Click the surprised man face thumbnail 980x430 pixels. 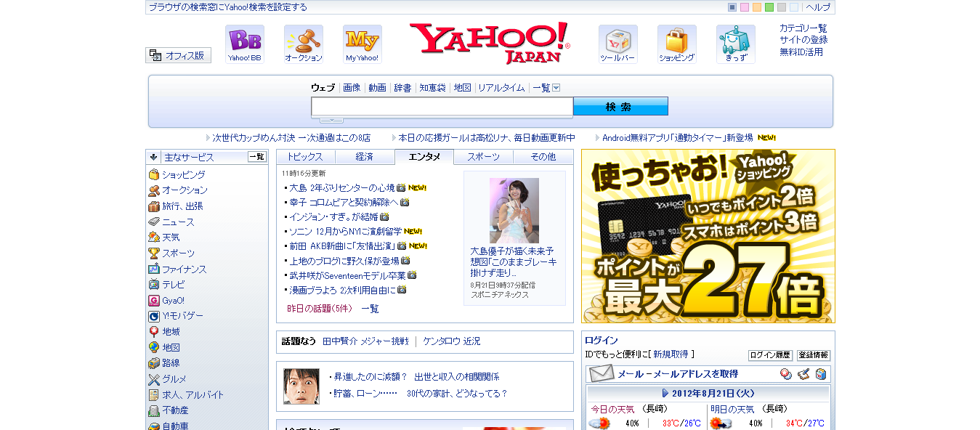pos(301,386)
